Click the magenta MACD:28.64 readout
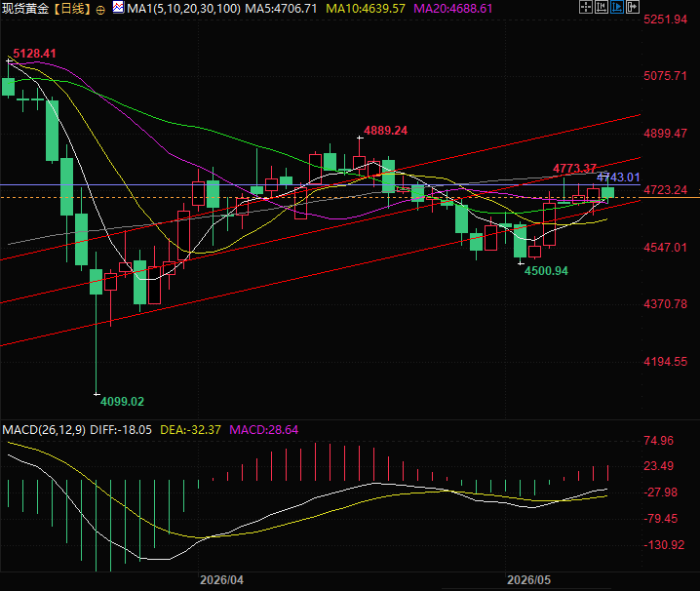This screenshot has width=700, height=591. click(263, 430)
